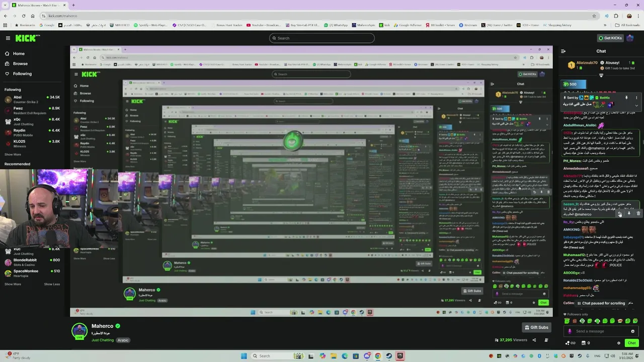Open the KLO25 channel from the Following list

[32, 143]
